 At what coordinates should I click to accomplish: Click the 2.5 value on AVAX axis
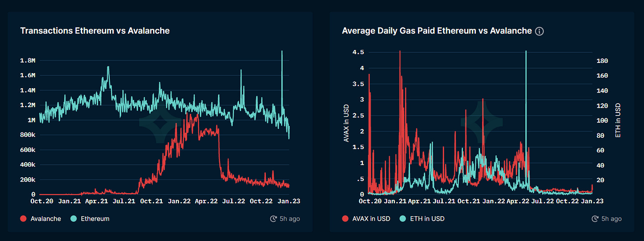point(357,116)
